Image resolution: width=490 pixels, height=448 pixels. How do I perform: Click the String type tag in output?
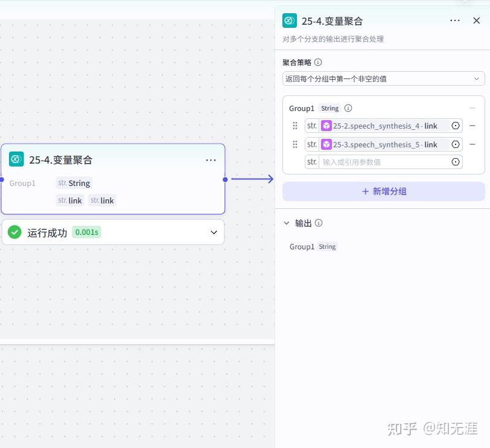(327, 247)
